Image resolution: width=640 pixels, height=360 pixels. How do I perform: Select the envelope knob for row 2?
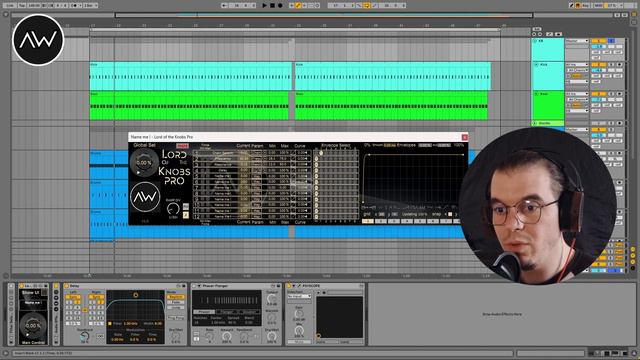coord(316,159)
